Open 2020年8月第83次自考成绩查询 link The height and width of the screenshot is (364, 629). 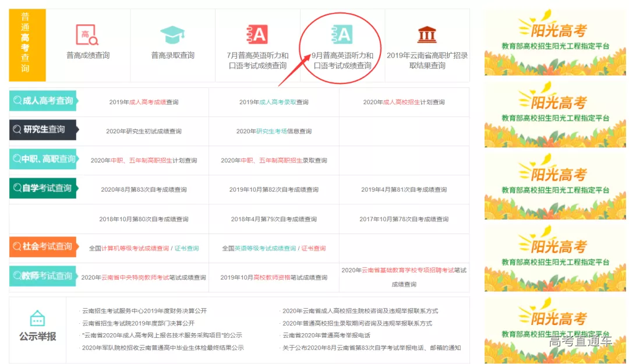(x=144, y=190)
